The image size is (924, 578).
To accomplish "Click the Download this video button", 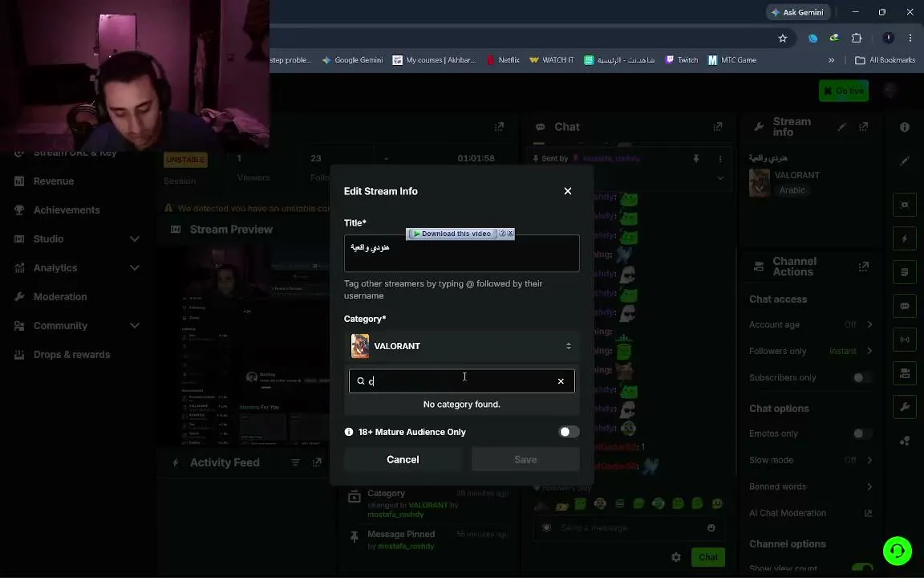I will click(x=452, y=234).
